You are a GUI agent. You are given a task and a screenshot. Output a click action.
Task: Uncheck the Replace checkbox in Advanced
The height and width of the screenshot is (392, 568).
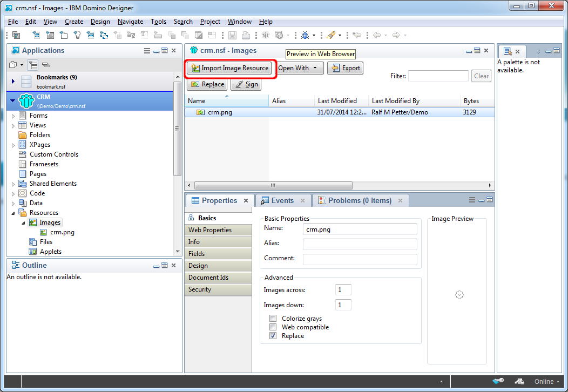click(273, 336)
